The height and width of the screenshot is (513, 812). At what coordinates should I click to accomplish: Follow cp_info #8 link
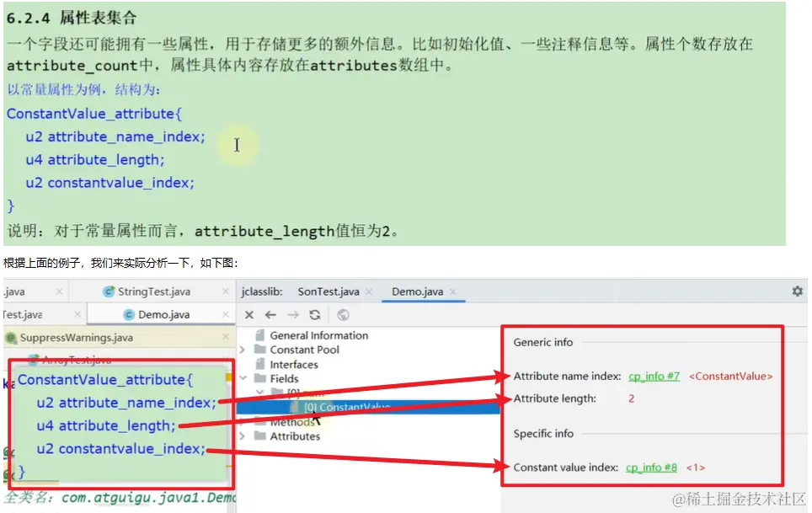651,468
